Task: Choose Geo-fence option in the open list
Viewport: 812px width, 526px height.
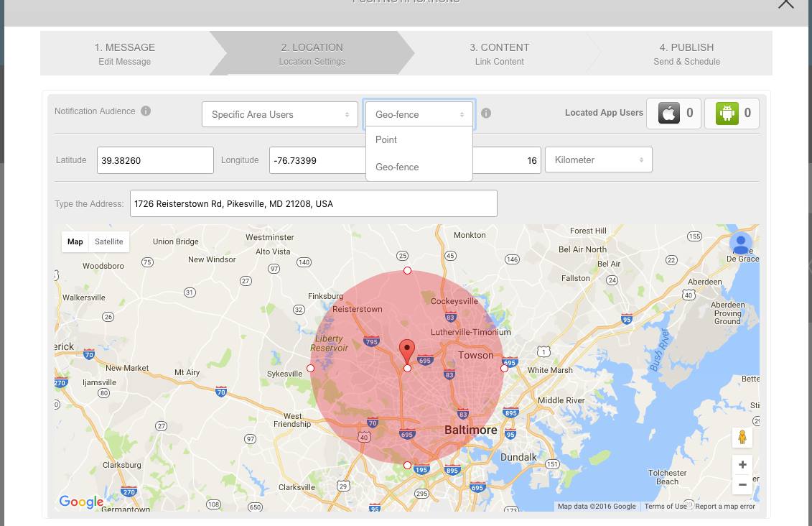Action: coord(397,167)
